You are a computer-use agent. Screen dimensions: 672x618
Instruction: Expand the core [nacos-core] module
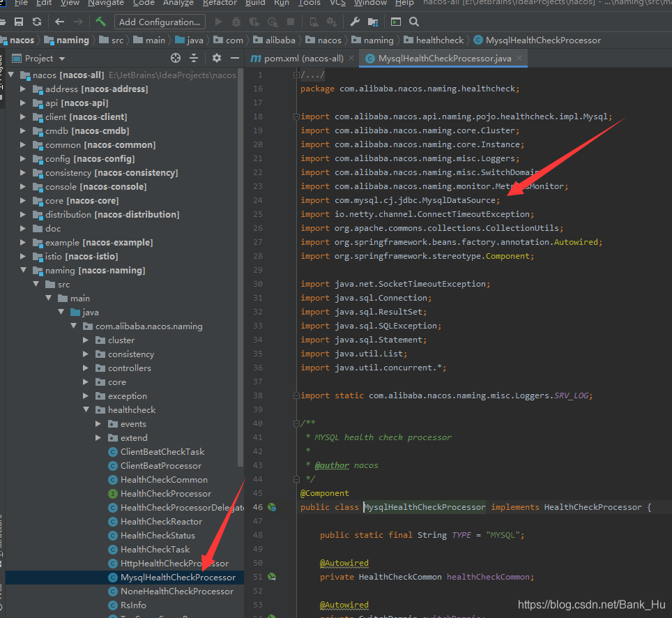(x=23, y=201)
